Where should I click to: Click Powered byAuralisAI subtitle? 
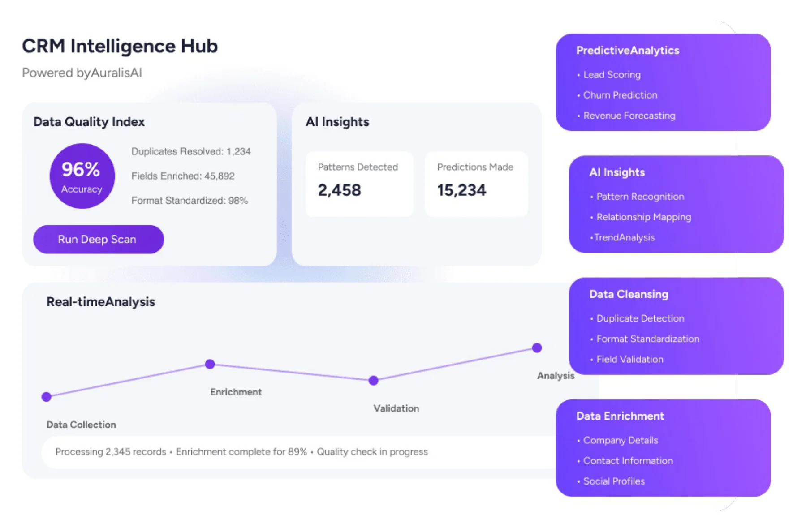click(82, 73)
